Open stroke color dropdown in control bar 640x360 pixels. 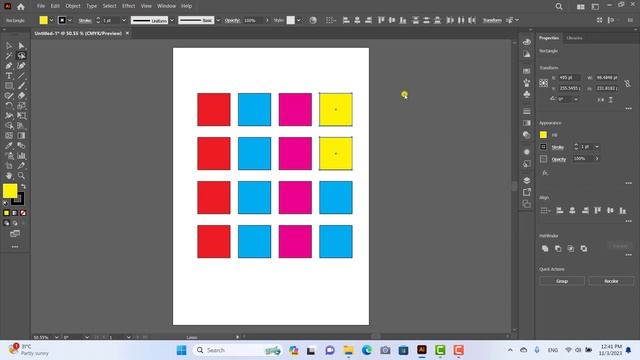click(70, 20)
